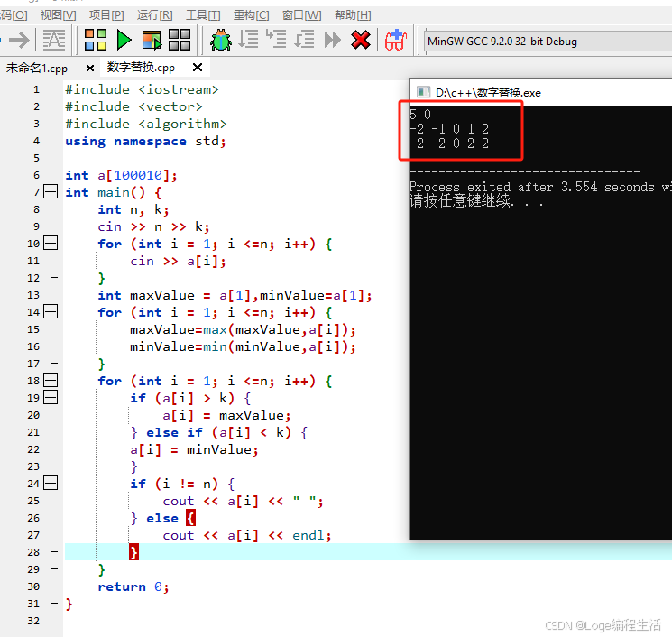The width and height of the screenshot is (672, 637).
Task: Click the "cin >> n >> k;" line
Action: point(154,226)
